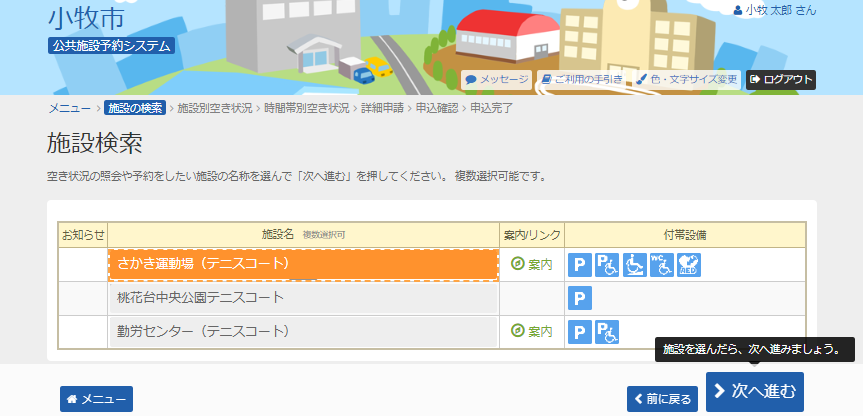Click accessible parking icon in 勤労センター row
Viewport: 863px width, 416px height.
[x=608, y=331]
